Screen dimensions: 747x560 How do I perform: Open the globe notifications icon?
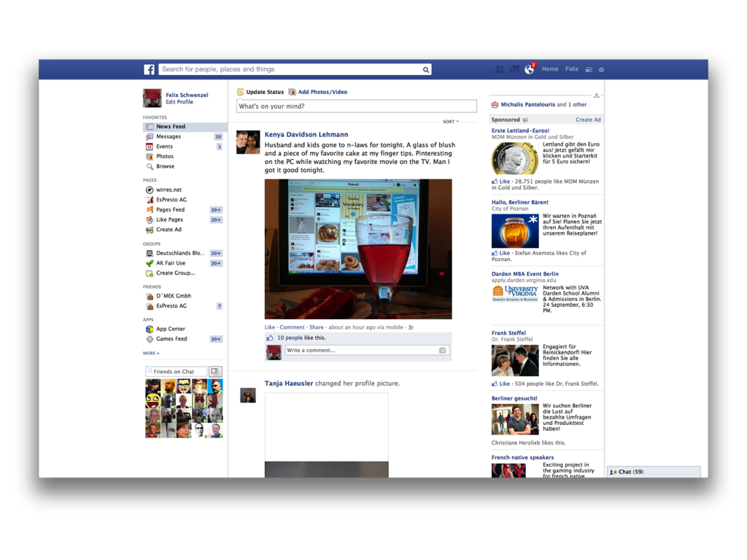click(x=530, y=69)
